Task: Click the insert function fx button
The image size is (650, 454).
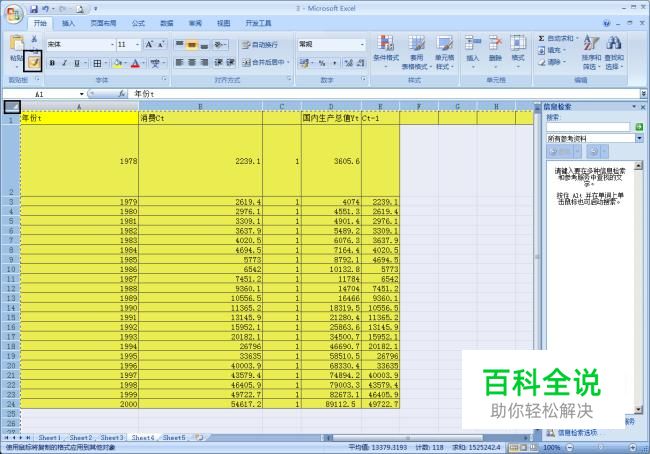Action: [122, 94]
